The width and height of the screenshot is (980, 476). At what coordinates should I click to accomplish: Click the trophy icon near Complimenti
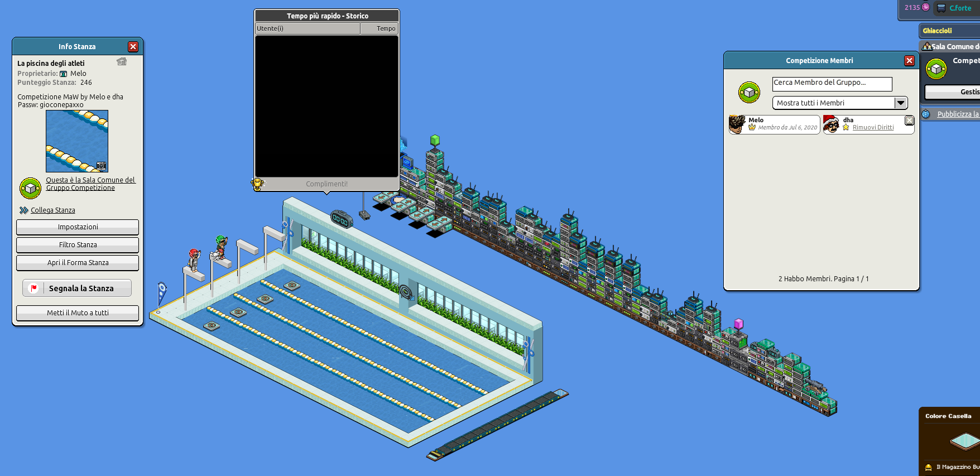point(257,184)
